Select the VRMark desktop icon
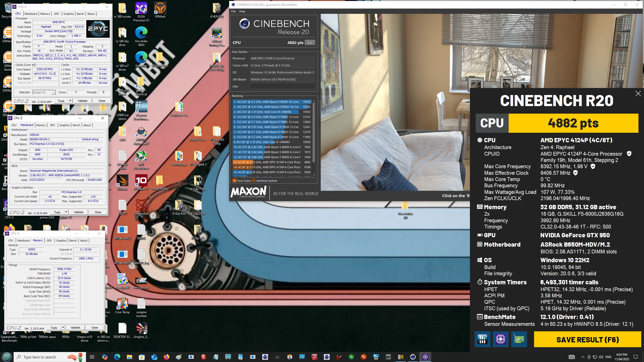This screenshot has width=644, height=362. coord(160,10)
